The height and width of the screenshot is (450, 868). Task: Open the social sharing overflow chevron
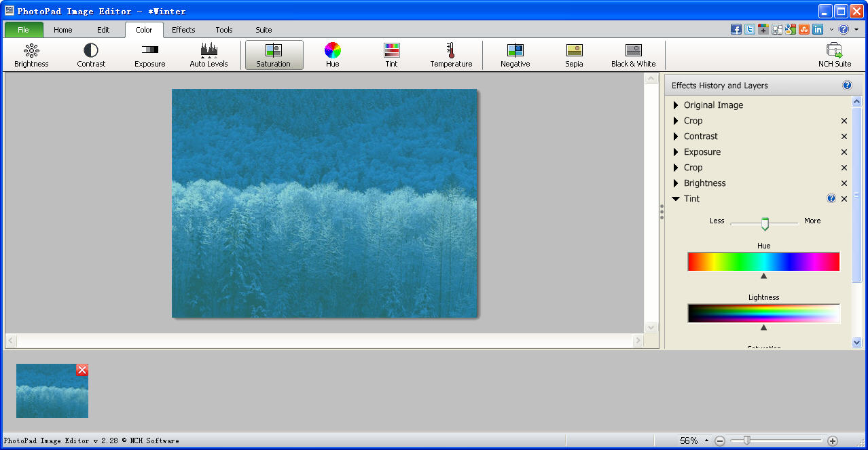pos(831,30)
